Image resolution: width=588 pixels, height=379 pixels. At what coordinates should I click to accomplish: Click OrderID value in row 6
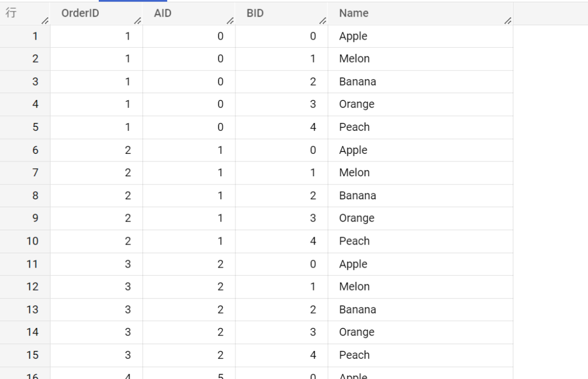(x=128, y=150)
